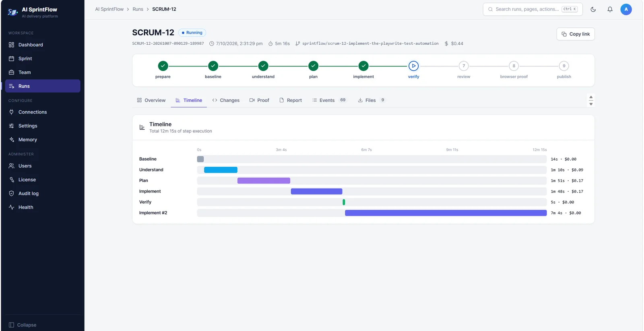Screen dimensions: 644x331
Task: Click the Runs breadcrumb link
Action: click(138, 9)
